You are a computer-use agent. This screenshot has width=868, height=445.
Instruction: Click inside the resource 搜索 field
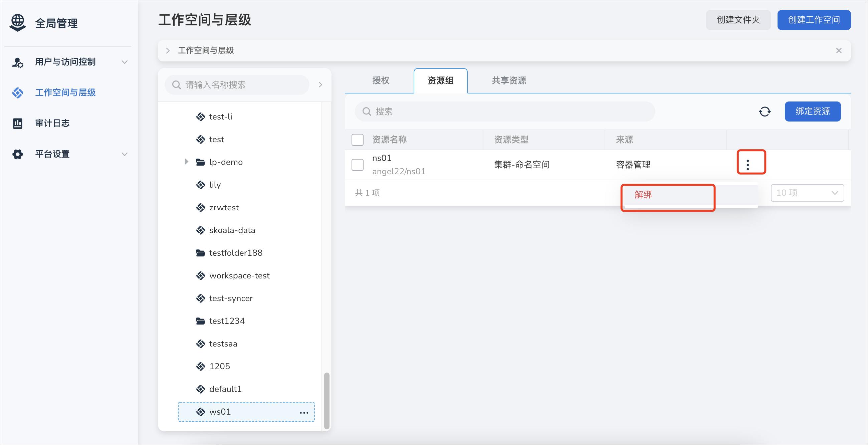click(x=505, y=112)
